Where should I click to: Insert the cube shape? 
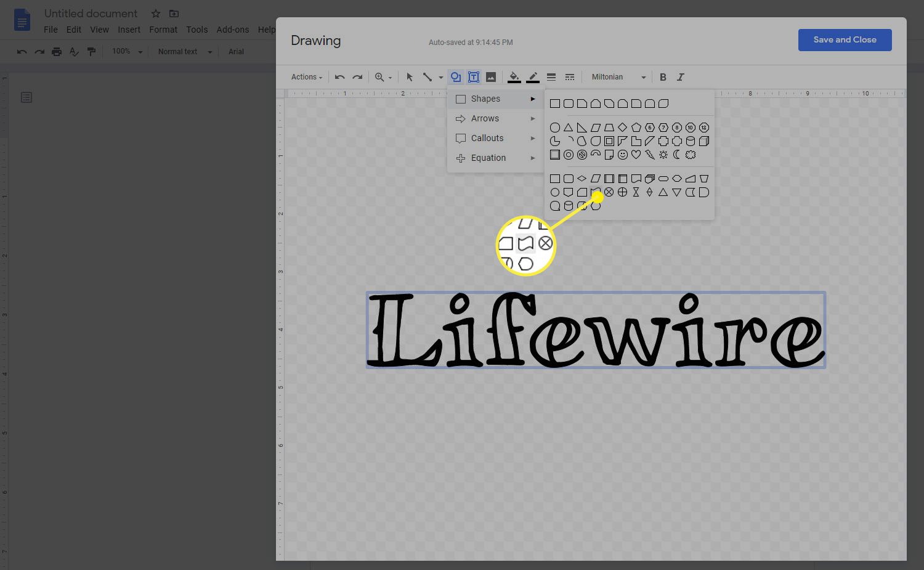coord(704,141)
